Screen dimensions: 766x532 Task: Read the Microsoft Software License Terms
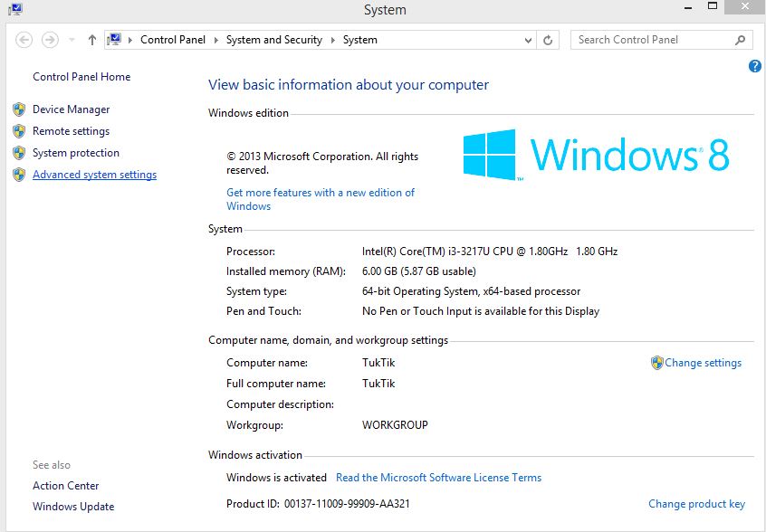coord(439,478)
